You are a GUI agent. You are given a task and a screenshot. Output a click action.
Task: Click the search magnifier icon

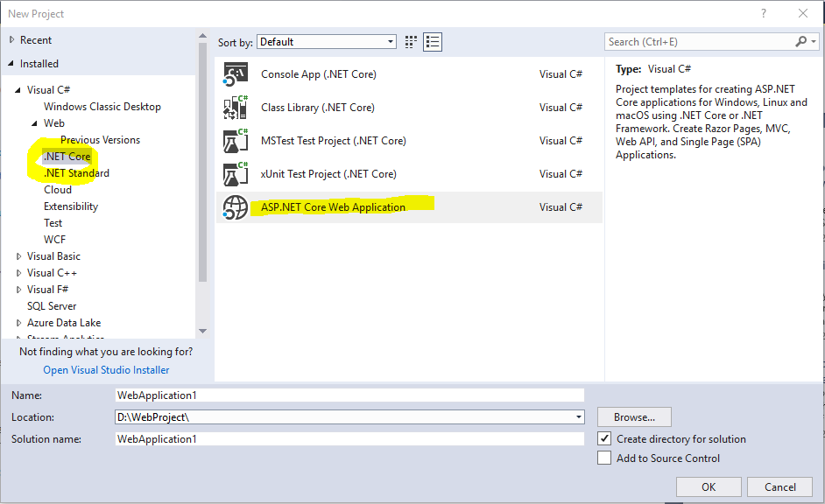[800, 41]
